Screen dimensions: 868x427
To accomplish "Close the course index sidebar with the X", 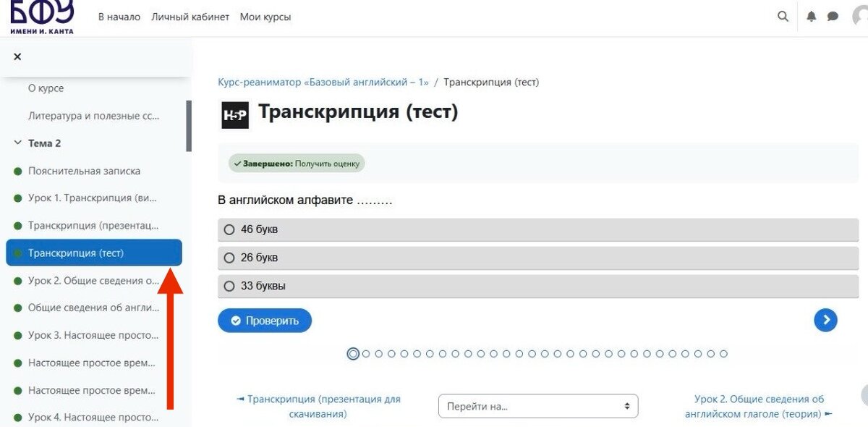I will click(17, 56).
